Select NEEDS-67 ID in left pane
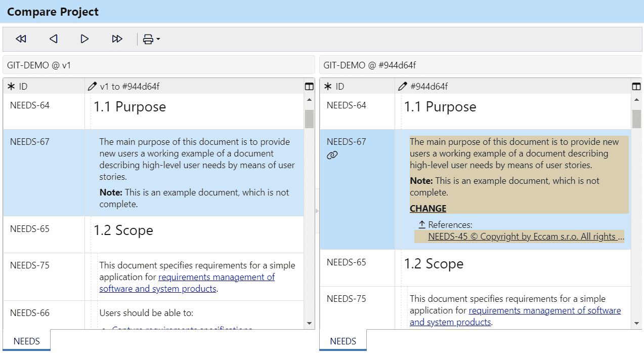 coord(30,142)
